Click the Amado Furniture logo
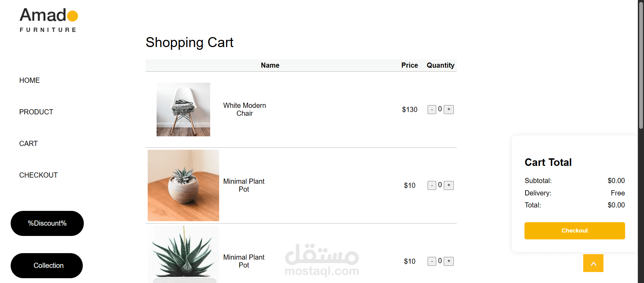This screenshot has height=283, width=644. 48,20
